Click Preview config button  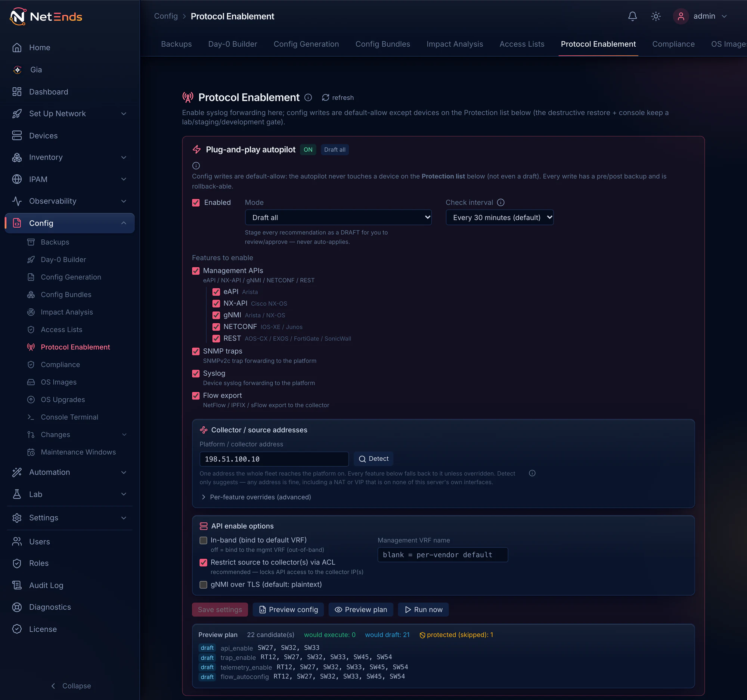point(289,610)
